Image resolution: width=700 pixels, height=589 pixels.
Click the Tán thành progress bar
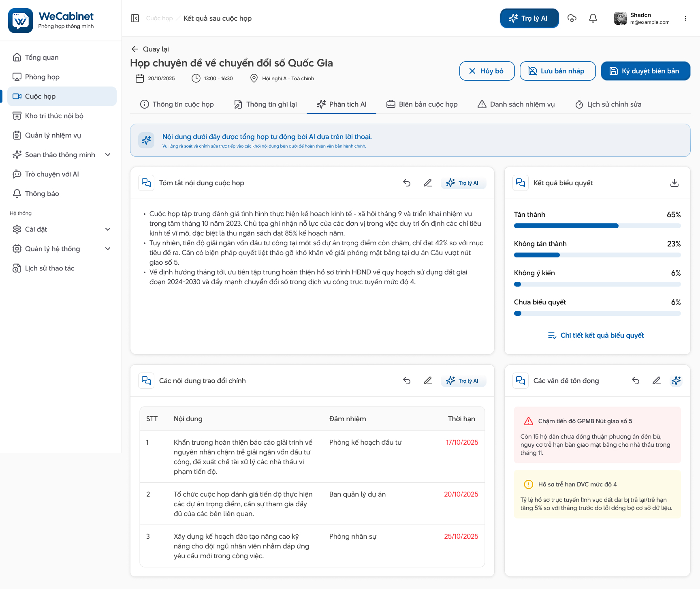598,226
